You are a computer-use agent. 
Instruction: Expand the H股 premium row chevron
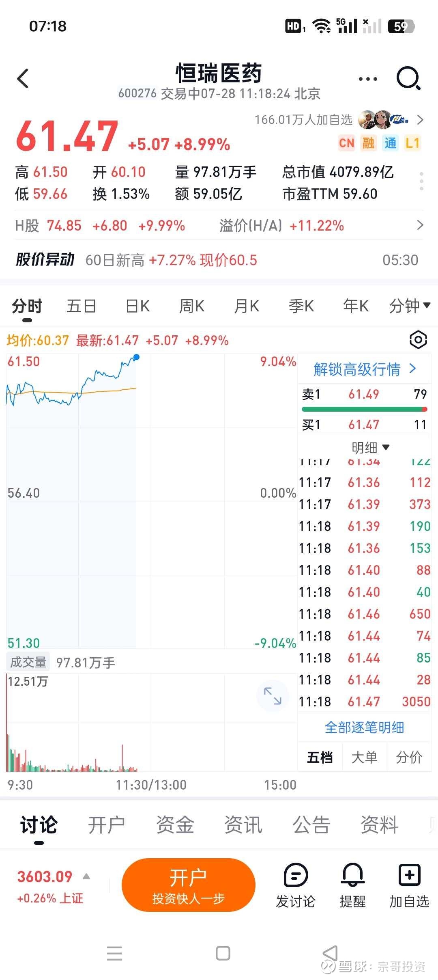click(420, 225)
